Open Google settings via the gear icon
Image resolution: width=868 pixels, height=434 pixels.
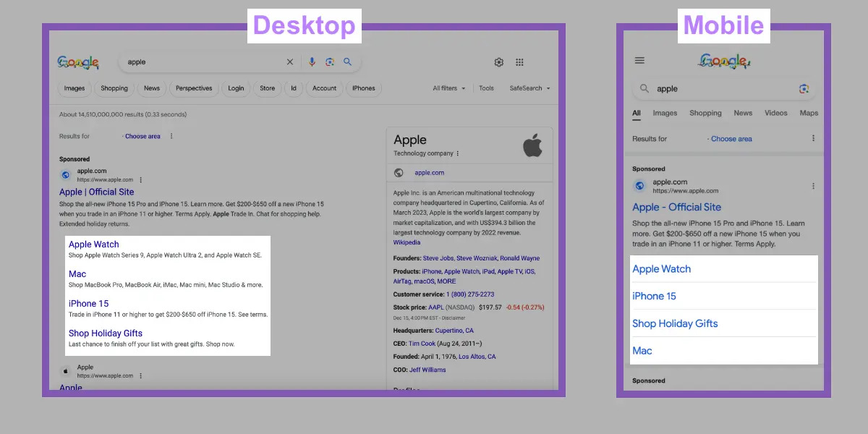point(498,62)
